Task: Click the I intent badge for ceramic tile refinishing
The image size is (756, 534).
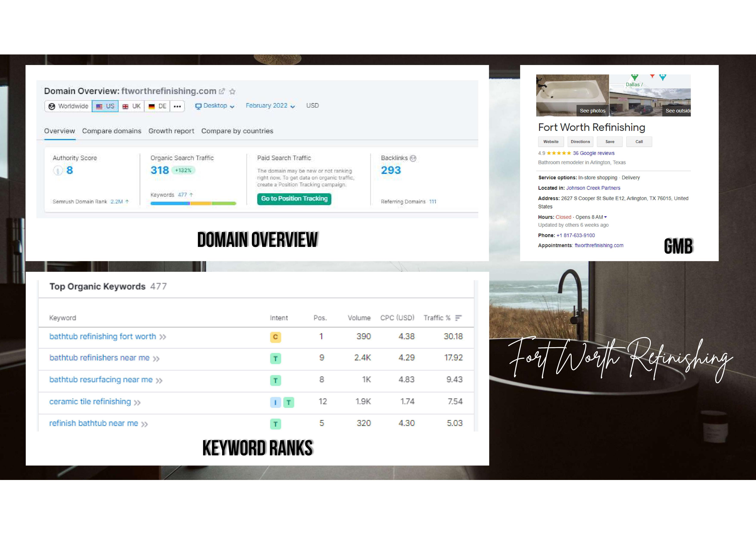Action: pos(275,402)
